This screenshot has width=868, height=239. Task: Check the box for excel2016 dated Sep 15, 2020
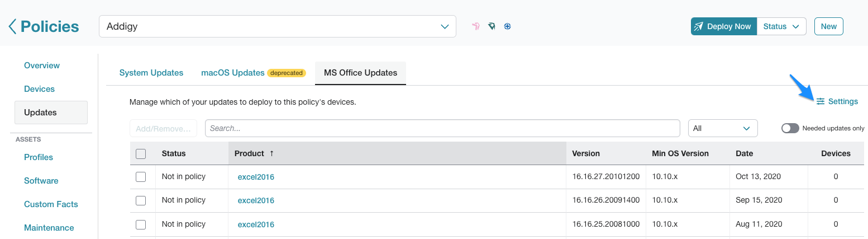click(x=141, y=200)
